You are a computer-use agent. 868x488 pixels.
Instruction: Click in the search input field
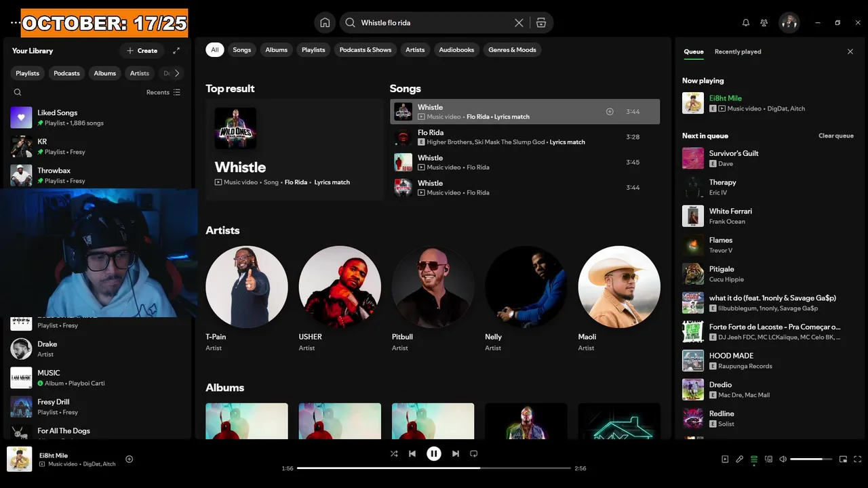click(x=434, y=22)
